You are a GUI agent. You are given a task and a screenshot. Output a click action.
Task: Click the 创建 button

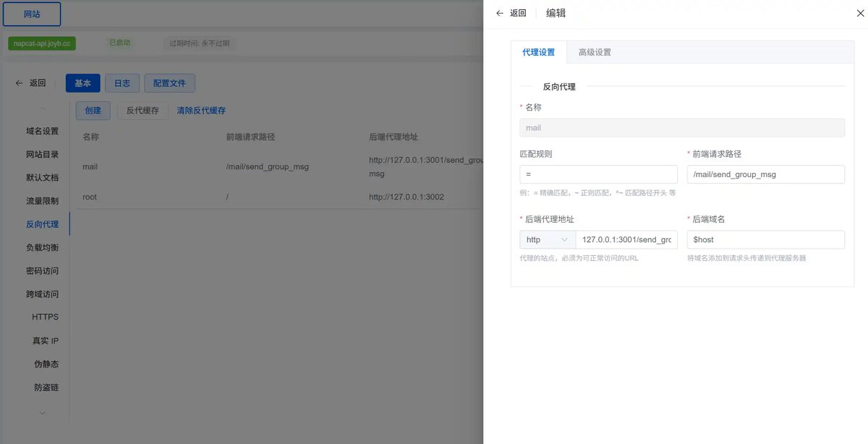93,111
